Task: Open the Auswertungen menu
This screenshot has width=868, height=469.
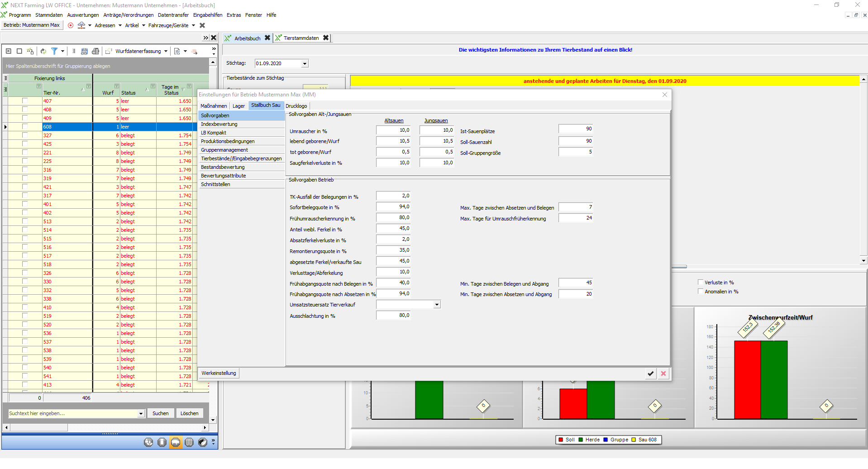Action: (83, 15)
